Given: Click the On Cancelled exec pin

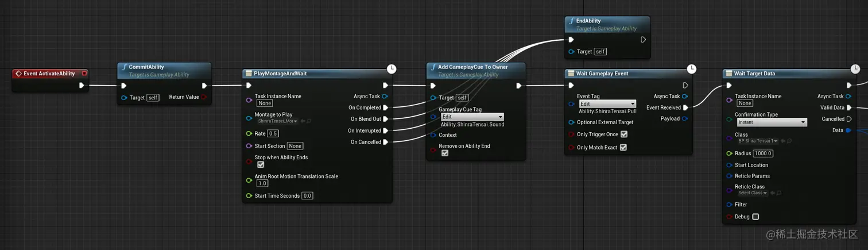Looking at the screenshot, I should tap(386, 142).
